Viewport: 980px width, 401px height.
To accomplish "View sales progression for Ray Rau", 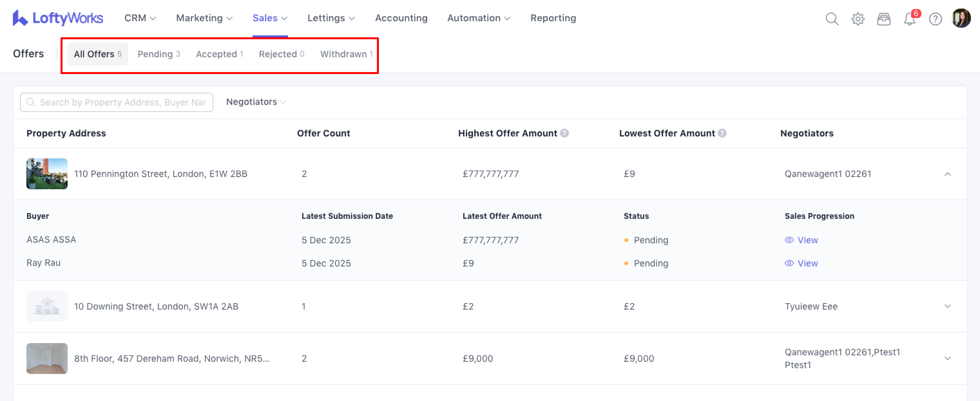I will [x=802, y=263].
